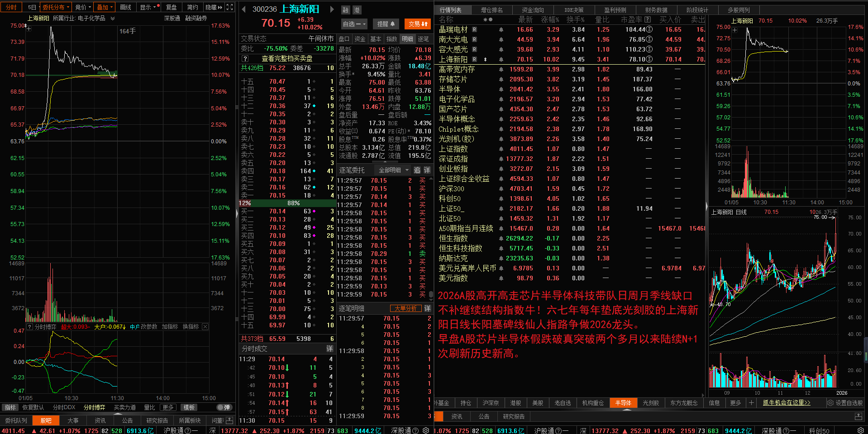Toggle 复盘 replay mode
868x434 pixels.
coord(171,7)
